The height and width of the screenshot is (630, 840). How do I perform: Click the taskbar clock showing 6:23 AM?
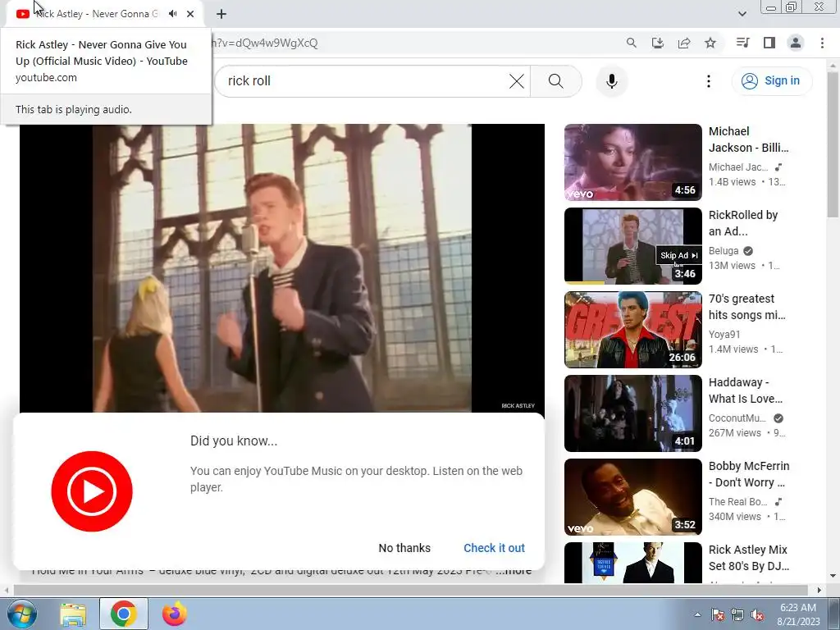click(x=798, y=614)
